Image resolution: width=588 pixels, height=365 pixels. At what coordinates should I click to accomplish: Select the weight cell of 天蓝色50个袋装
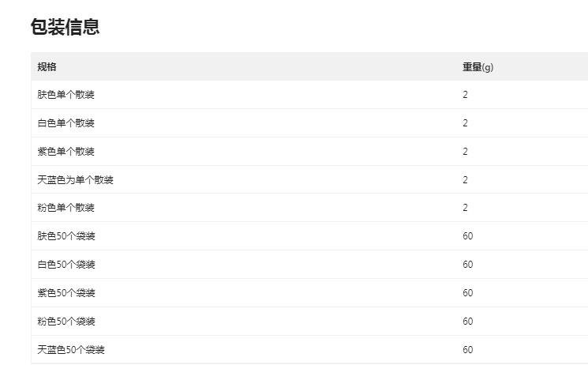(x=468, y=350)
